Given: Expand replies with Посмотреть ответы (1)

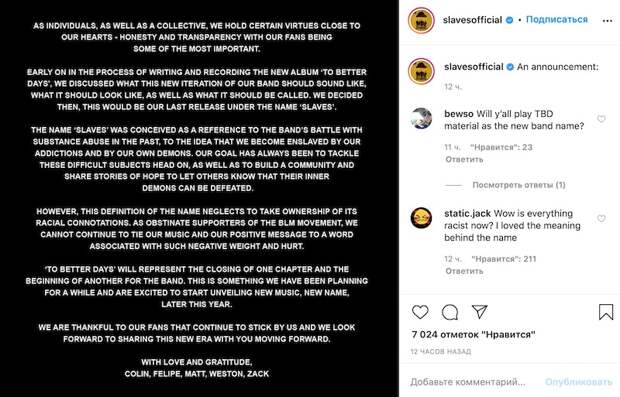Looking at the screenshot, I should pyautogui.click(x=519, y=185).
